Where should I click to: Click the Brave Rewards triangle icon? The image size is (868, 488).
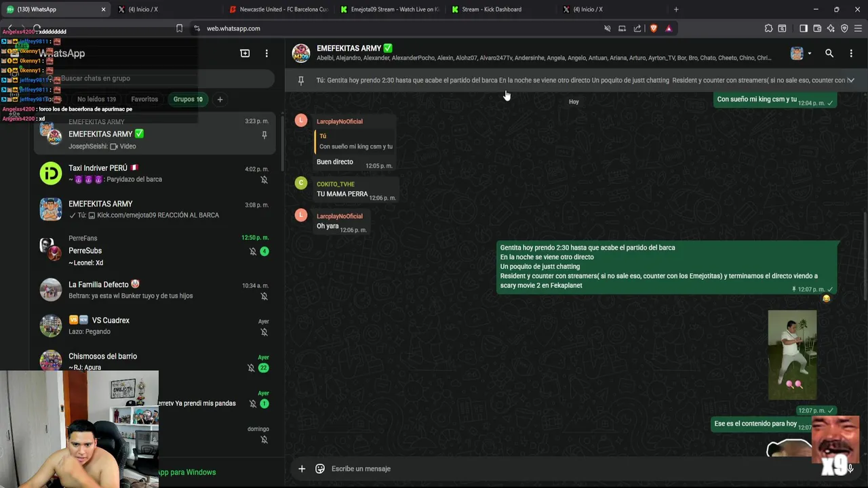pos(669,28)
